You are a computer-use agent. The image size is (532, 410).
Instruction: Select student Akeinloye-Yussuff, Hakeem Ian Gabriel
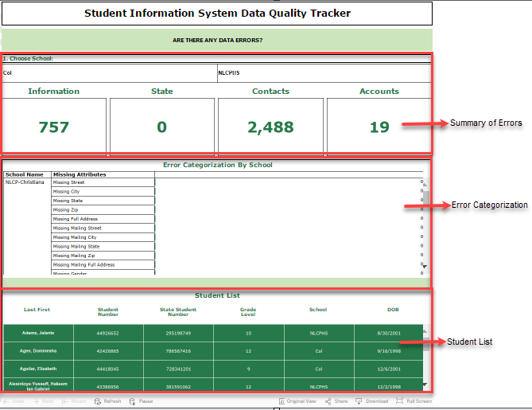[x=38, y=386]
